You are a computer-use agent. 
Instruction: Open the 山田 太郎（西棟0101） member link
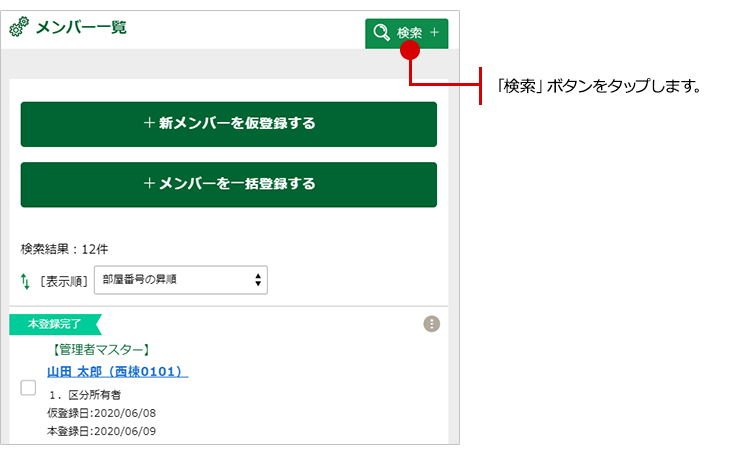[117, 372]
